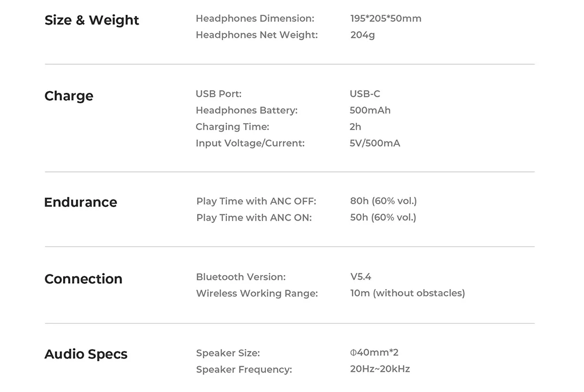Select the 5V/500mA input value
Image resolution: width=584 pixels, height=392 pixels.
(x=375, y=143)
